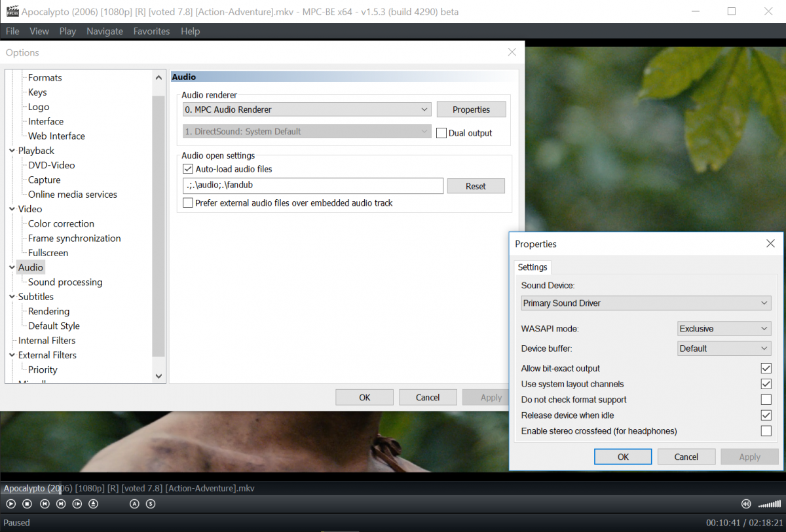786x532 pixels.
Task: Click the audio paths text field
Action: 313,186
